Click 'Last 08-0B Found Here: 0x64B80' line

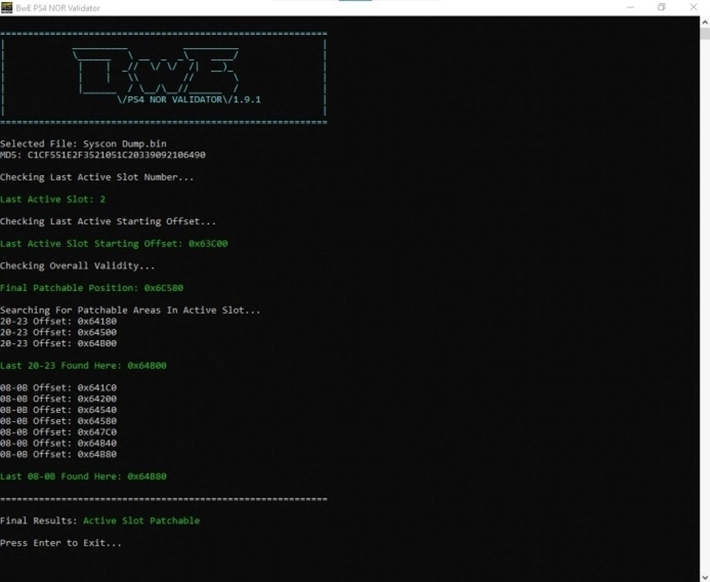point(83,476)
